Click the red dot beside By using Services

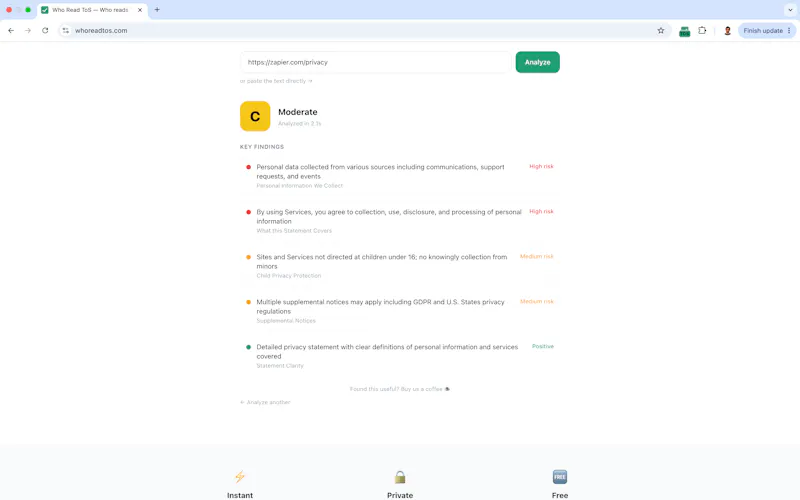248,212
